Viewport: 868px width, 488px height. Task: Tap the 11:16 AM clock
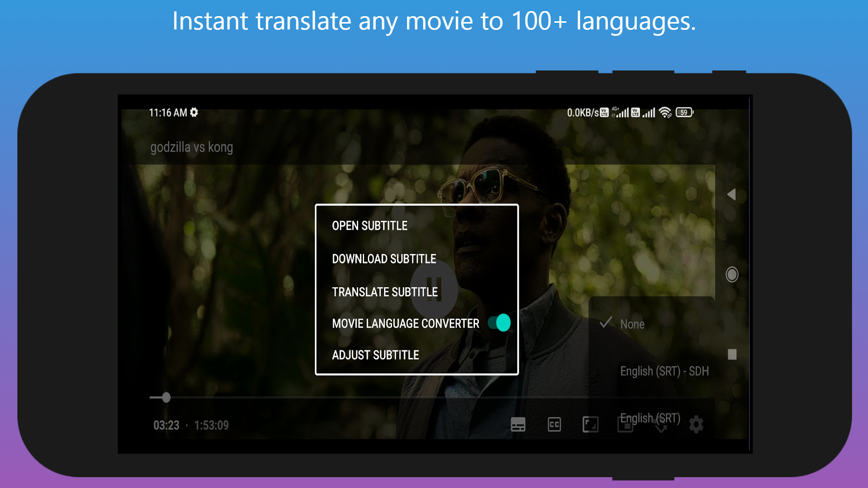point(168,113)
